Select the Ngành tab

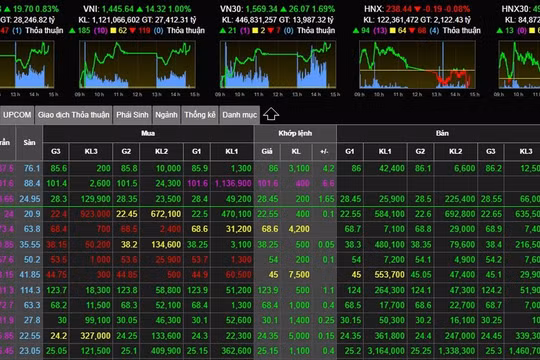[166, 115]
